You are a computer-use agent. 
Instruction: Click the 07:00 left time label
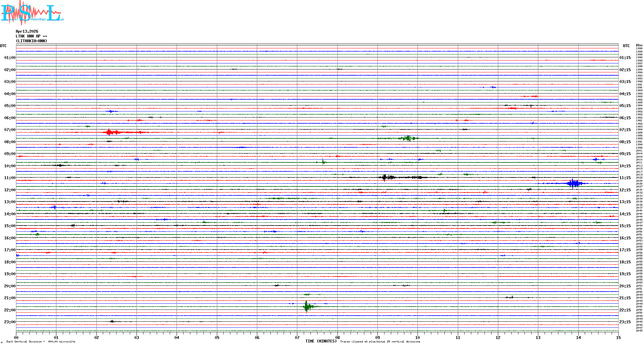(x=10, y=130)
